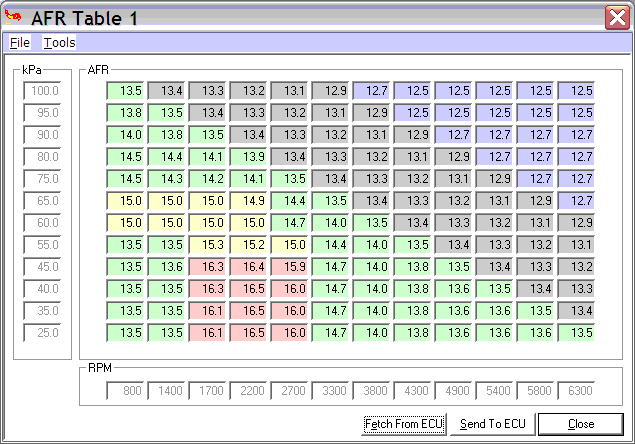This screenshot has height=444, width=635.
Task: Close the window with the red X
Action: [x=617, y=17]
